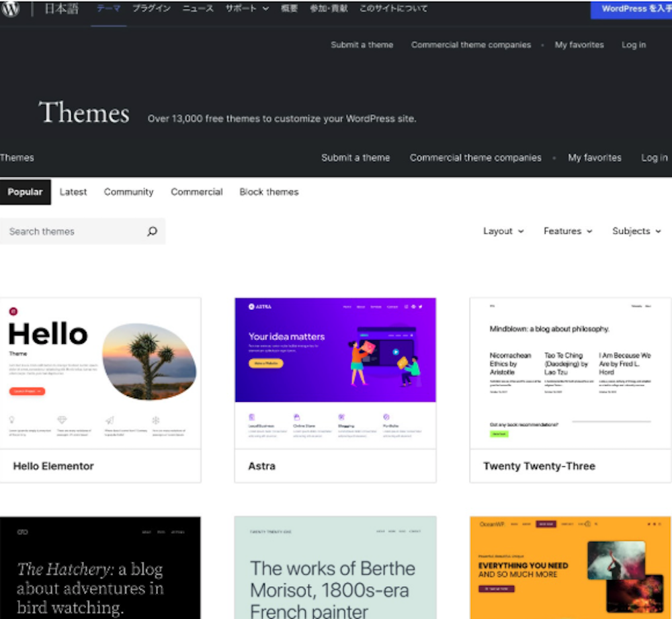672x619 pixels.
Task: Click Log in on the lower navigation bar
Action: click(x=655, y=158)
